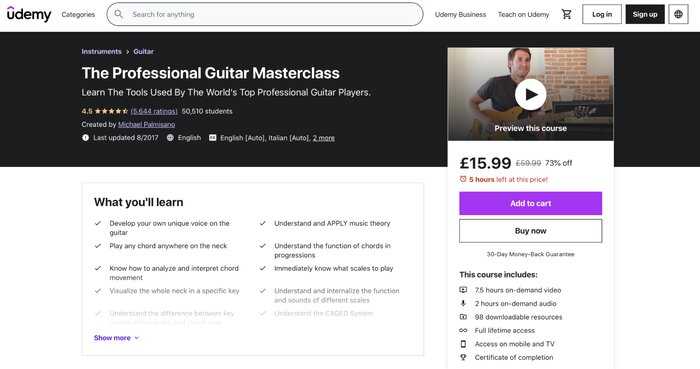Open the Categories menu
This screenshot has width=700, height=369.
pos(78,14)
